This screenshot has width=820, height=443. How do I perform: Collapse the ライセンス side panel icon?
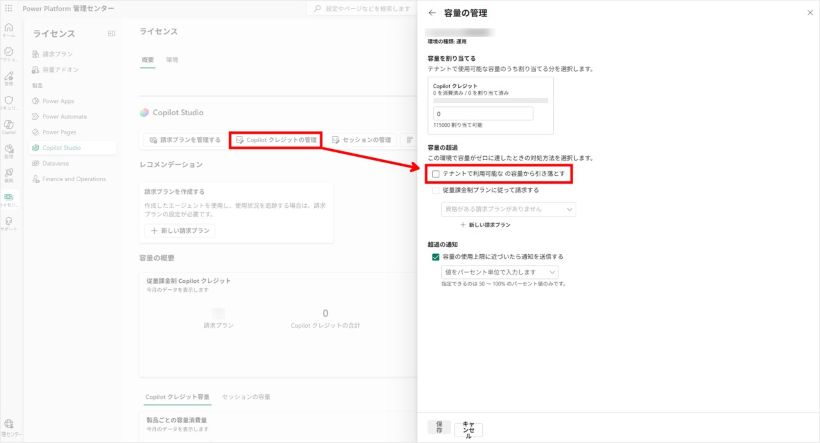(x=111, y=33)
